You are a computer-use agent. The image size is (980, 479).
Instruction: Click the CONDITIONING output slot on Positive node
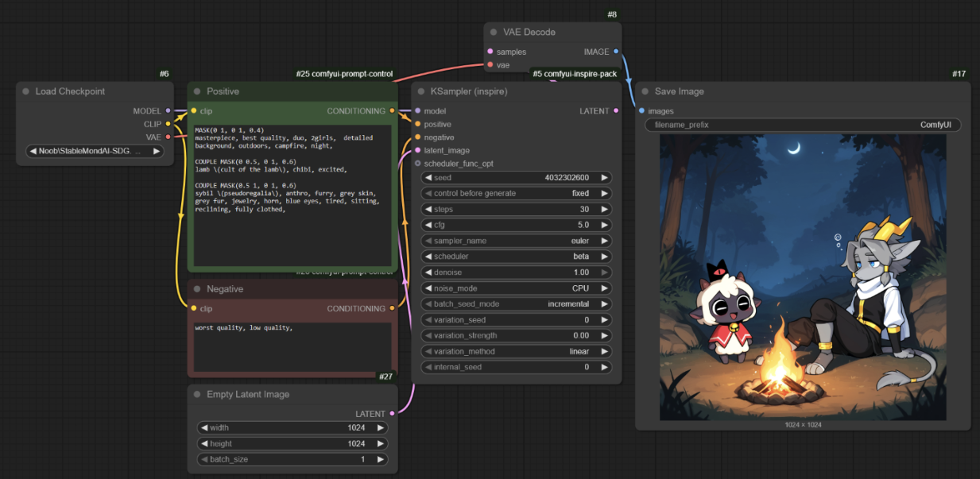click(392, 111)
